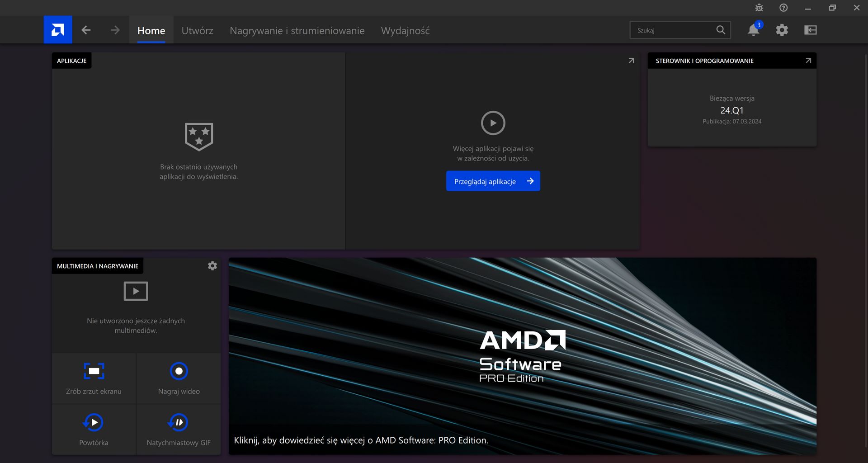Minimize the AMD Software window
868x463 pixels.
808,8
